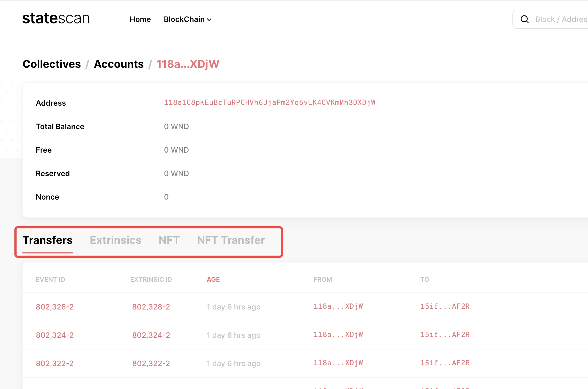Image resolution: width=588 pixels, height=389 pixels.
Task: Open event ID 802,324-2
Action: pyautogui.click(x=55, y=335)
